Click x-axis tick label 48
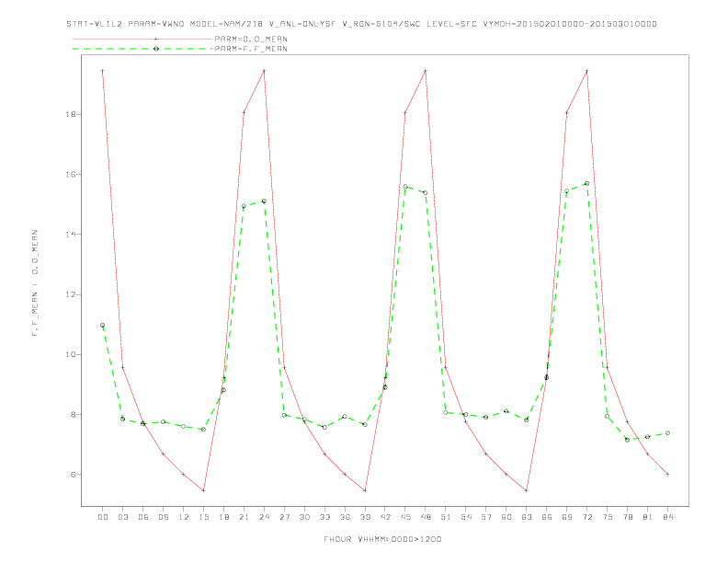The image size is (728, 563). (x=426, y=517)
